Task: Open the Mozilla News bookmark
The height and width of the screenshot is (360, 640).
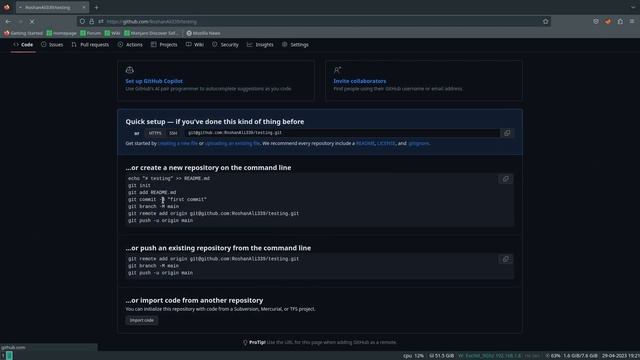Action: click(203, 33)
